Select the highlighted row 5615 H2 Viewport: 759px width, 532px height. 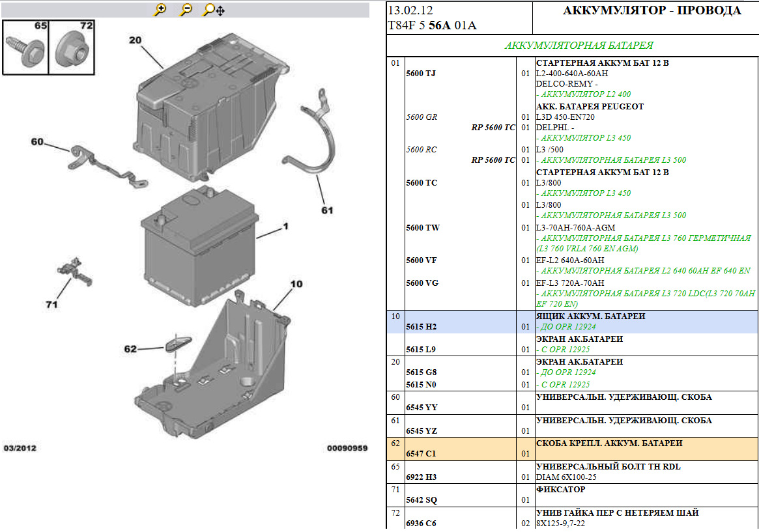point(572,322)
